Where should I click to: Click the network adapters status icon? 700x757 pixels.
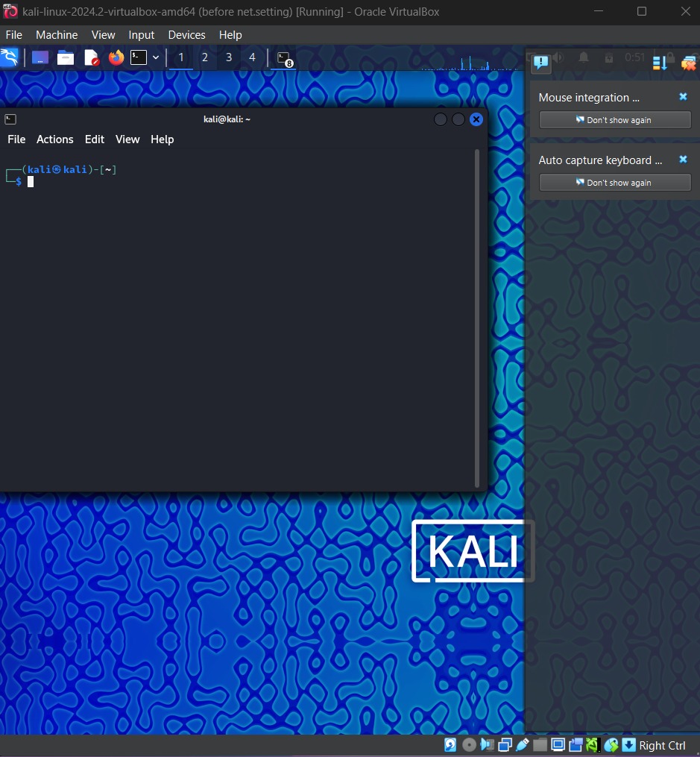[505, 745]
